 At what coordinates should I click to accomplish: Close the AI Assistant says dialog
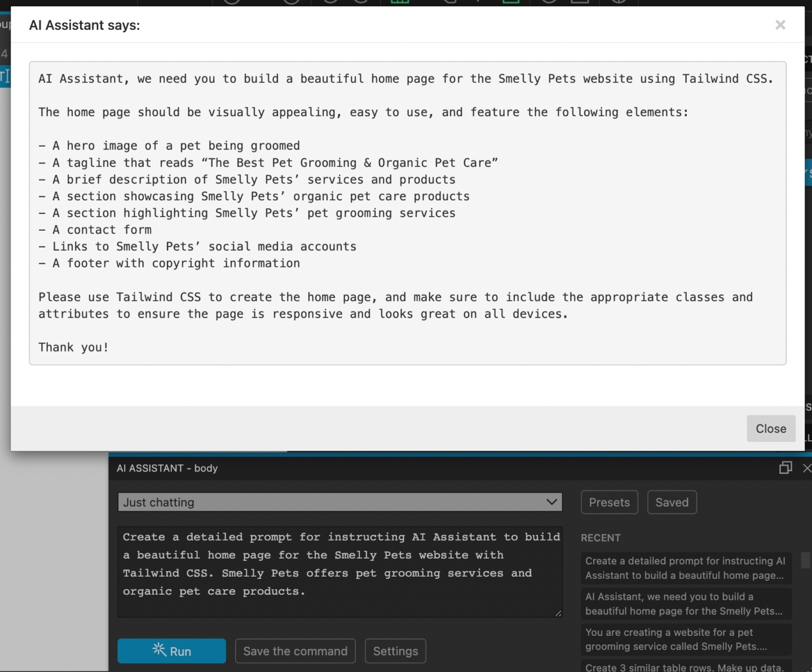[x=771, y=429]
